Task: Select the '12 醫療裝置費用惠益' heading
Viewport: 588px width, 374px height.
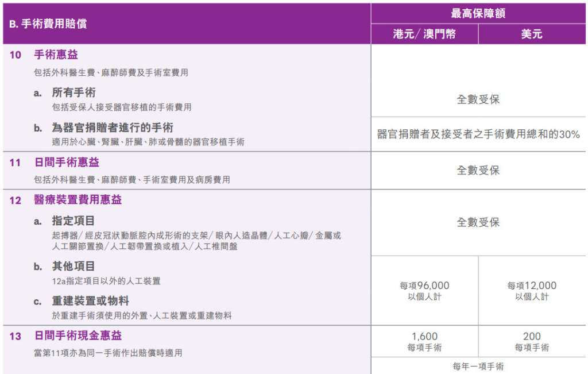Action: pos(78,200)
